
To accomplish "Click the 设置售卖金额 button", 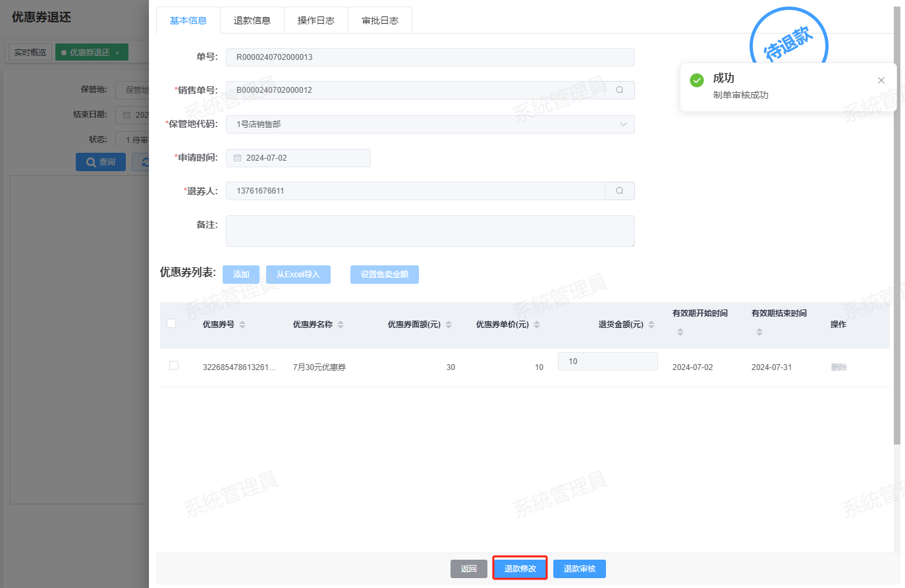I will pyautogui.click(x=385, y=275).
